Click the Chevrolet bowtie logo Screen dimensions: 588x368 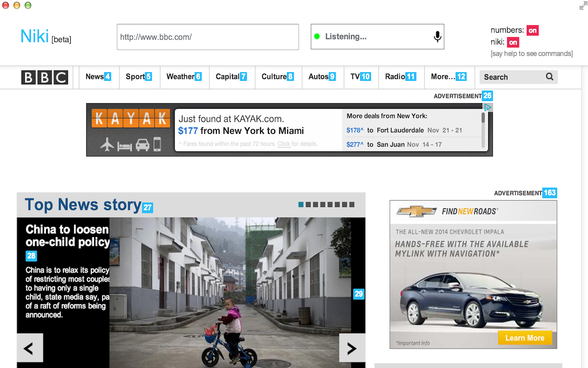coord(417,211)
